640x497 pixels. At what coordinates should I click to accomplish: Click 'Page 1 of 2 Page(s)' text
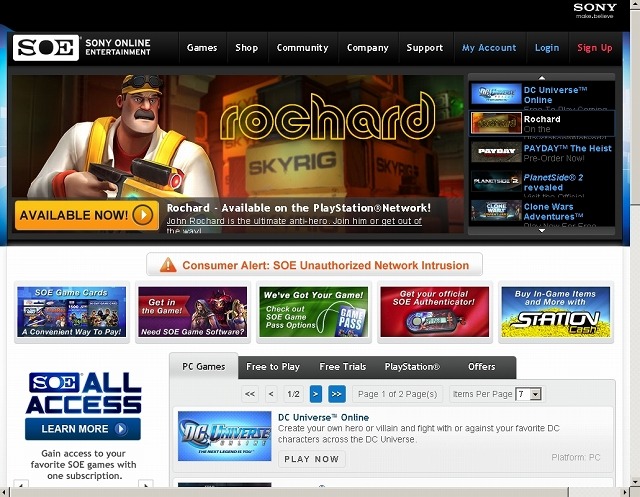(x=398, y=394)
